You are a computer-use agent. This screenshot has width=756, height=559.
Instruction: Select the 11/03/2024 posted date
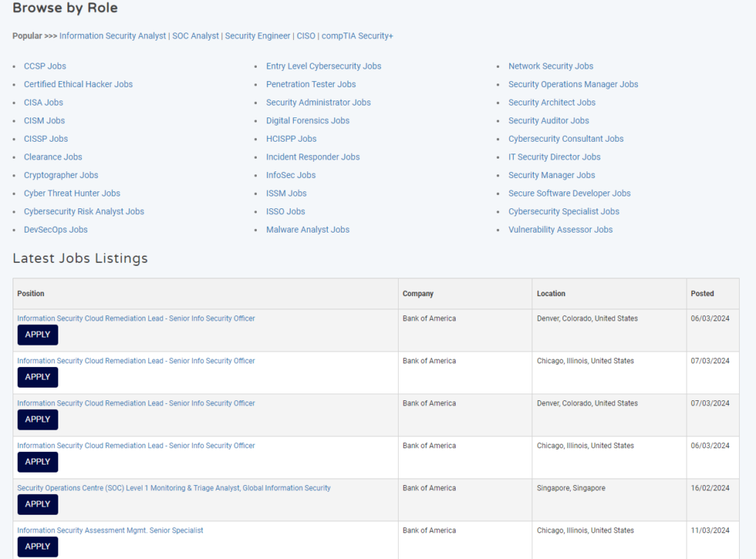(x=710, y=530)
